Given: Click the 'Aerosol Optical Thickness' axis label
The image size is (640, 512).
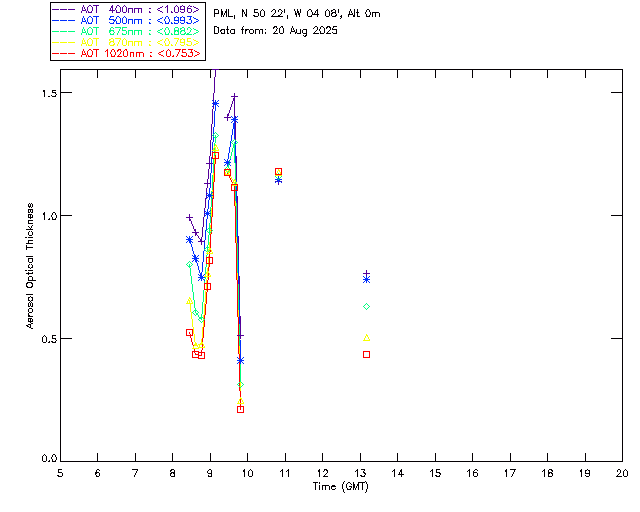Looking at the screenshot, I should tap(30, 266).
